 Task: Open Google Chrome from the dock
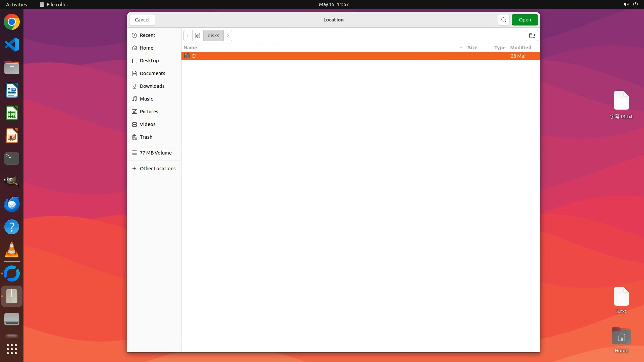[12, 22]
